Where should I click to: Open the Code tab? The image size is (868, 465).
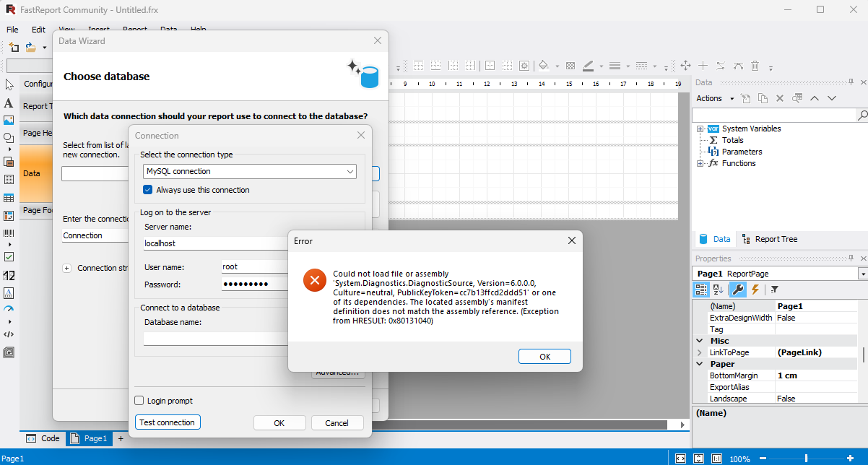(43, 438)
